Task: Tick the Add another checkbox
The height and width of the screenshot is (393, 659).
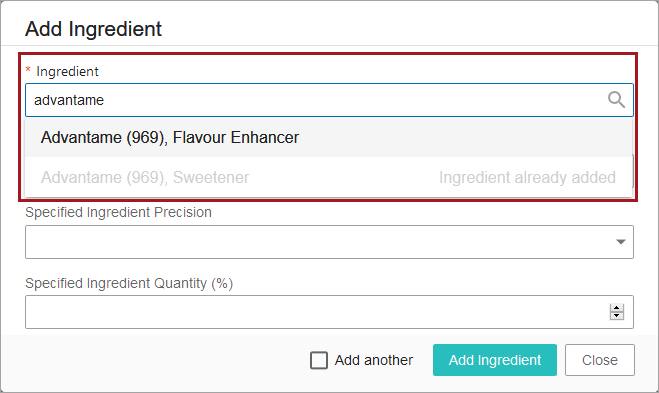Action: pos(319,360)
